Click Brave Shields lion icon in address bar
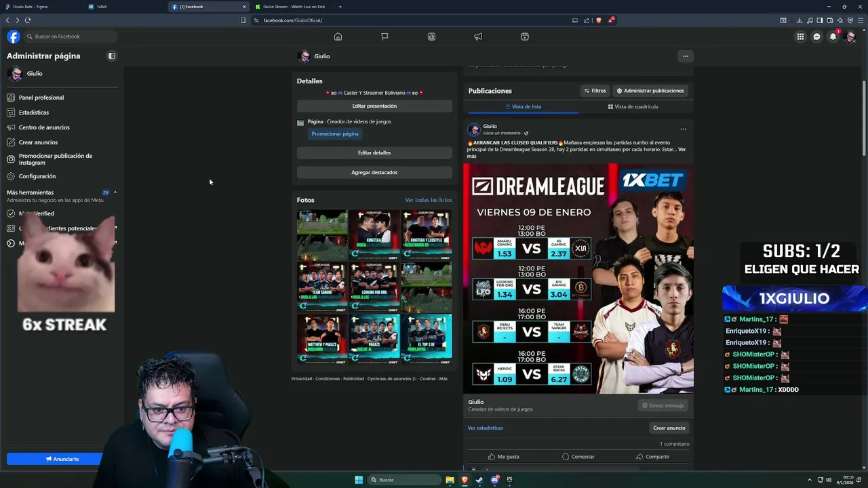 click(x=599, y=20)
